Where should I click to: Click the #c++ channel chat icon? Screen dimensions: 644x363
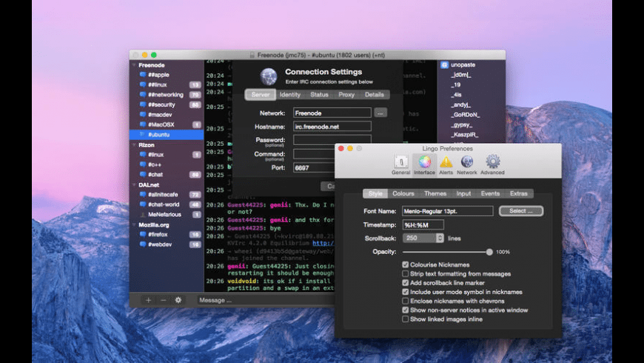click(143, 164)
